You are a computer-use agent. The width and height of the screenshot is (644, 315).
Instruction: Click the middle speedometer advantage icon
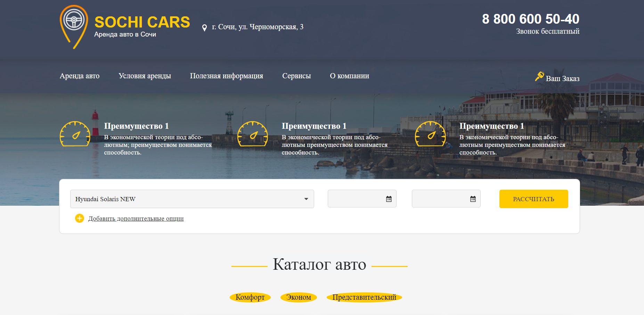click(x=253, y=134)
